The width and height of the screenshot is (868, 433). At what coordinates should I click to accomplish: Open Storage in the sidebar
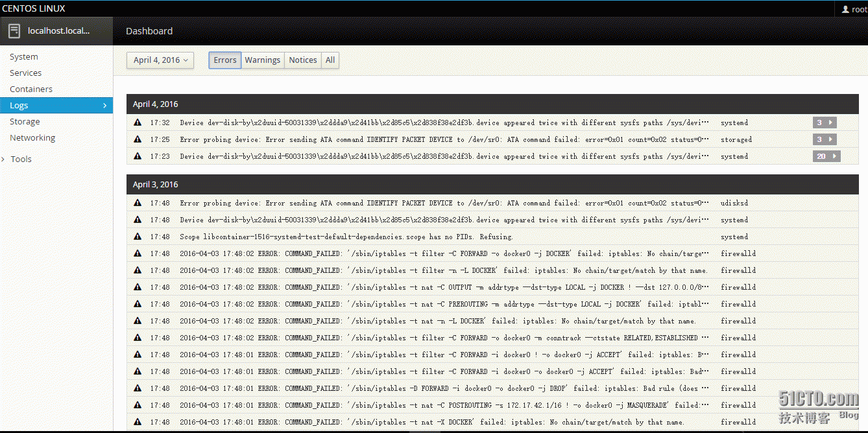click(25, 122)
